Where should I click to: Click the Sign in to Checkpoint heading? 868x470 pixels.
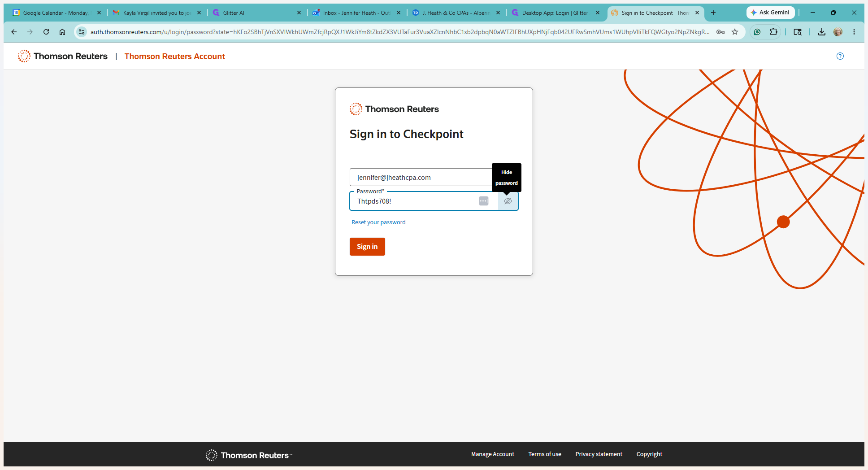(x=407, y=134)
